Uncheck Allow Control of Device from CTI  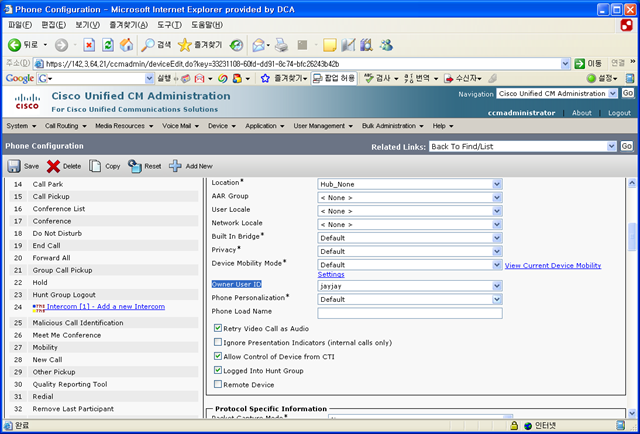tap(218, 356)
